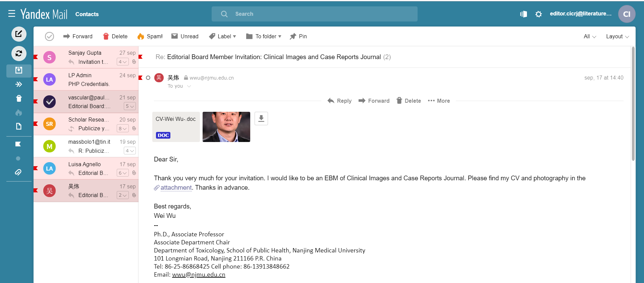Screen dimensions: 644x283
Task: Click the vertical scrollbar of the message pane
Action: 633,104
